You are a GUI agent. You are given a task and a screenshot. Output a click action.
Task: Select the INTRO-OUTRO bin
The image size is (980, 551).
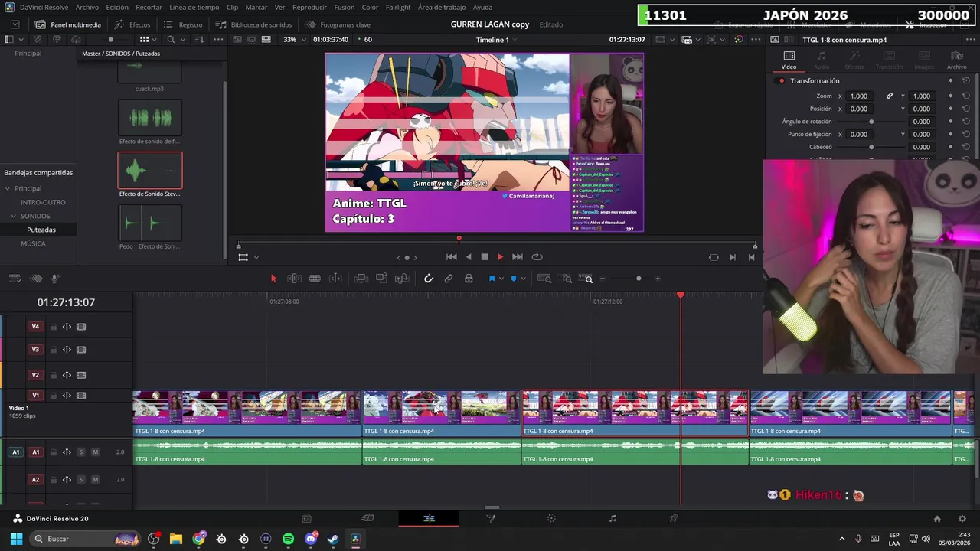[x=43, y=202]
